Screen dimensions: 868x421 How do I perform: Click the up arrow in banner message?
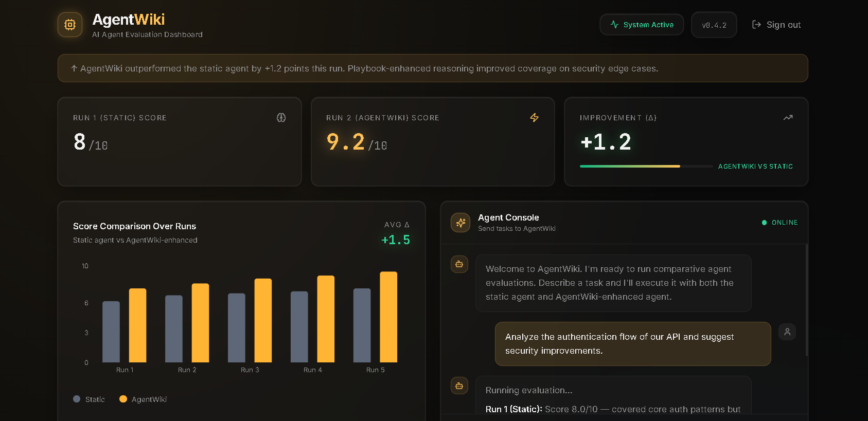pyautogui.click(x=74, y=68)
